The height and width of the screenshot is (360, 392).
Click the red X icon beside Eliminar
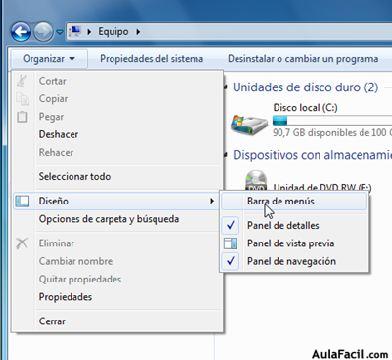click(x=22, y=243)
